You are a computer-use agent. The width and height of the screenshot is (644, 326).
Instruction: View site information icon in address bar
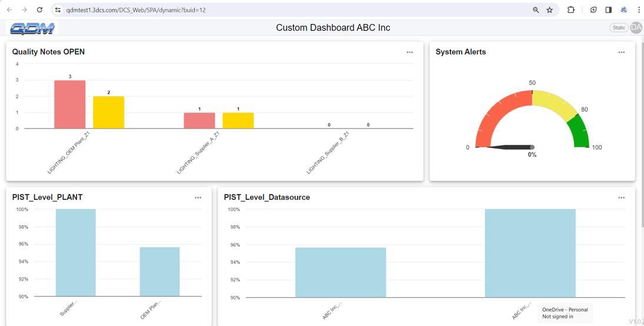[58, 10]
